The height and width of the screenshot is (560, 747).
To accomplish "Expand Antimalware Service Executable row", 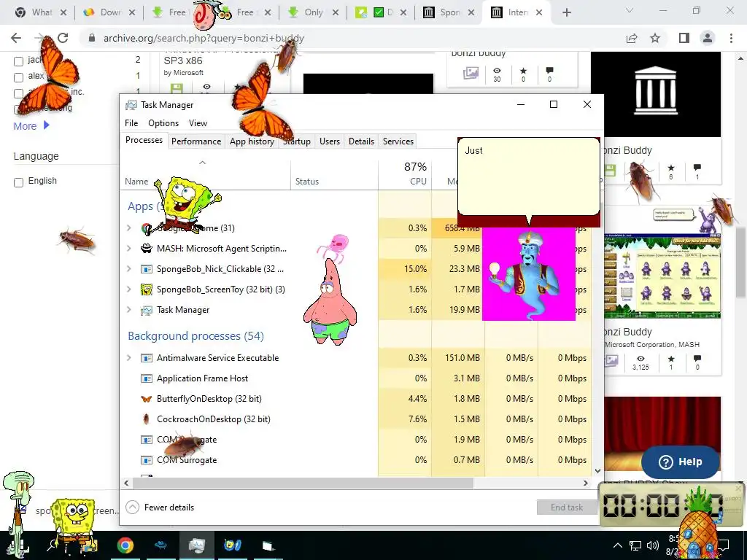I will pyautogui.click(x=128, y=358).
